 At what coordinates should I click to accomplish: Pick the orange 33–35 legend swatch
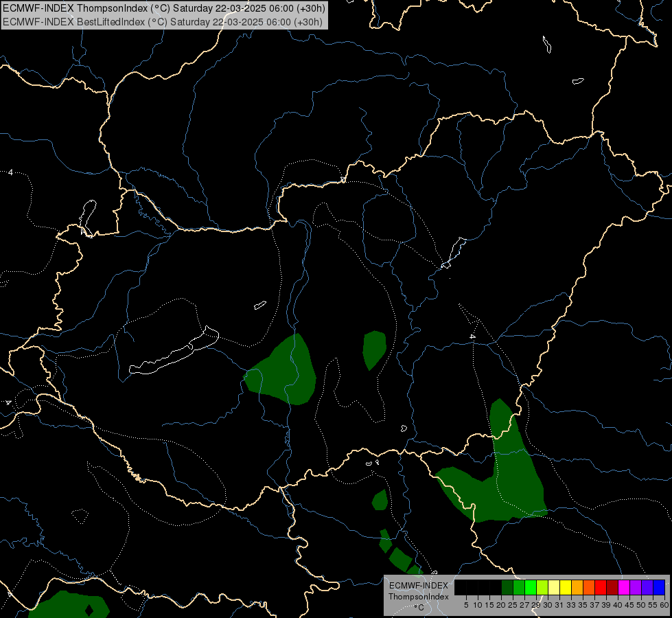(577, 587)
